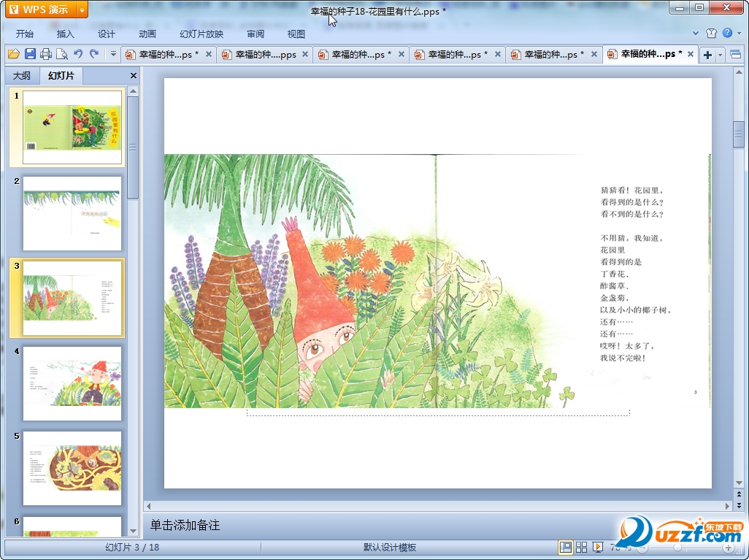
Task: Open the 开始 menu tab
Action: click(x=24, y=34)
